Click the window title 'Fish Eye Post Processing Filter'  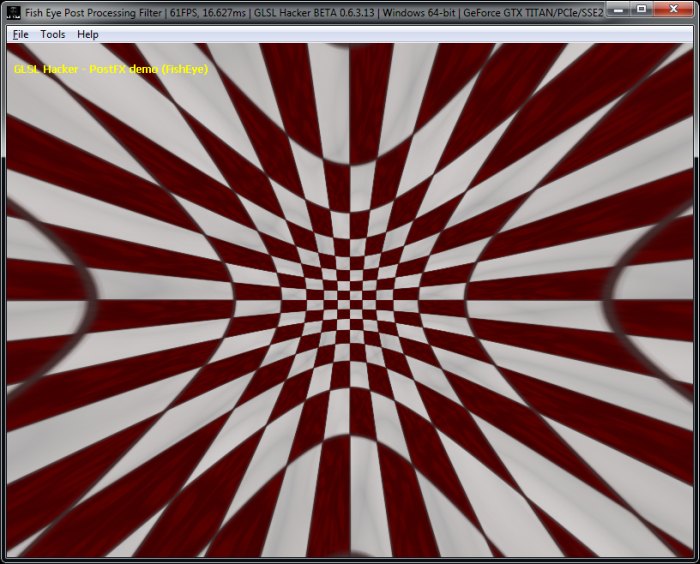pos(93,13)
